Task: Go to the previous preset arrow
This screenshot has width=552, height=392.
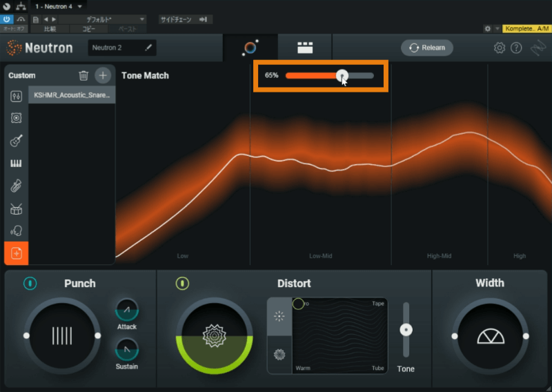Action: [x=46, y=19]
